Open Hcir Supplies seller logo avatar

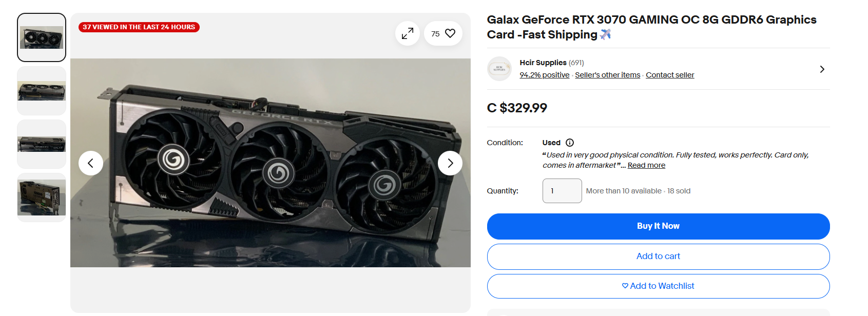pyautogui.click(x=499, y=69)
